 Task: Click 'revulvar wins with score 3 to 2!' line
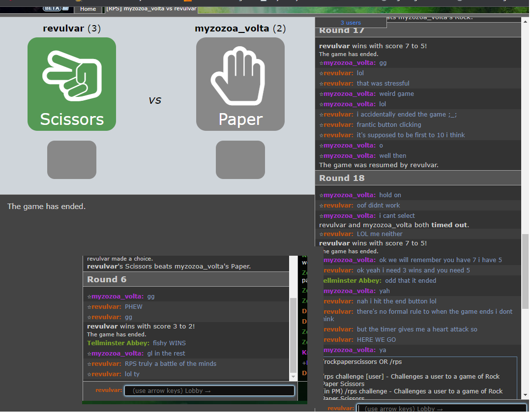coord(141,327)
